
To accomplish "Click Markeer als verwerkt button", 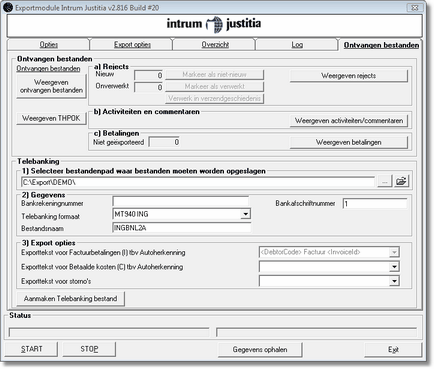I will tap(214, 87).
